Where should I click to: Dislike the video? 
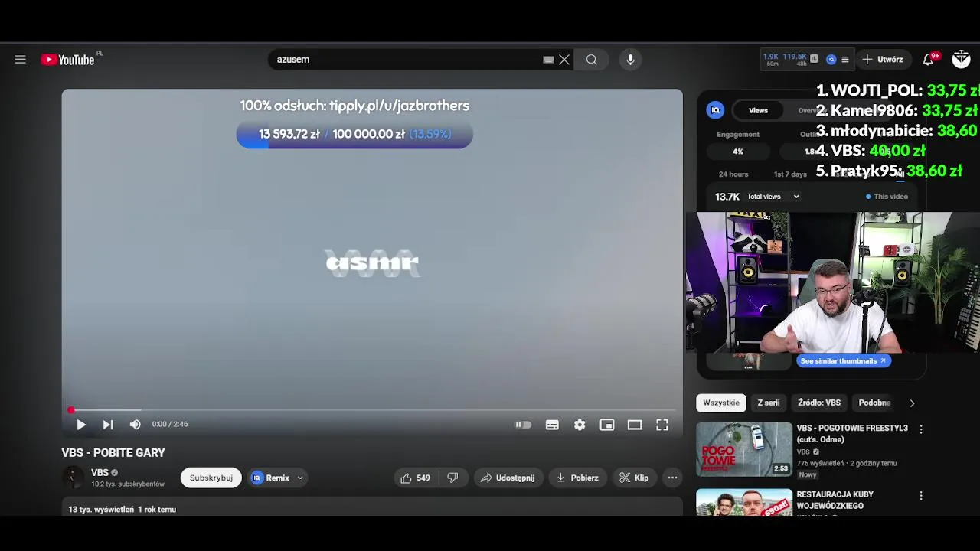452,478
